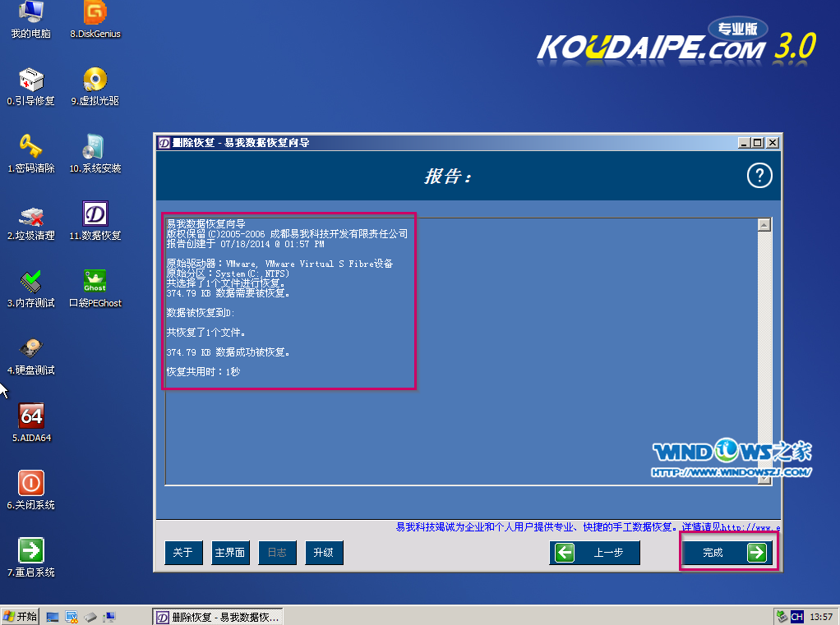Viewport: 840px width, 625px height.
Task: Click the 升级 upgrade button
Action: [324, 553]
